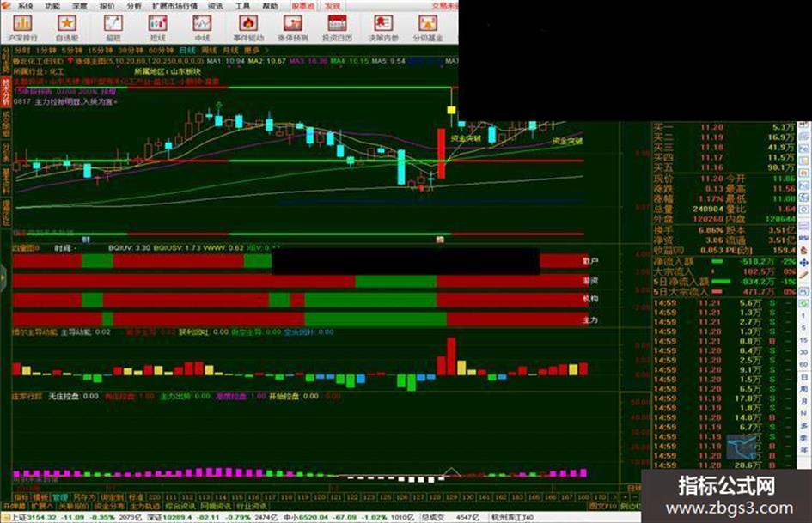Switch to the 5分钟 period tab
The height and width of the screenshot is (523, 812).
[72, 50]
